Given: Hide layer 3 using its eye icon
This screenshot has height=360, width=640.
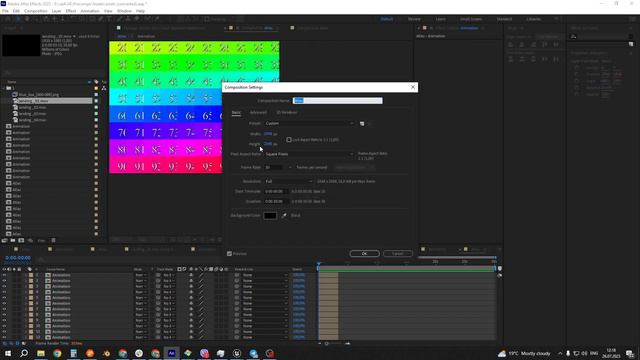Looking at the screenshot, I should coord(4,287).
